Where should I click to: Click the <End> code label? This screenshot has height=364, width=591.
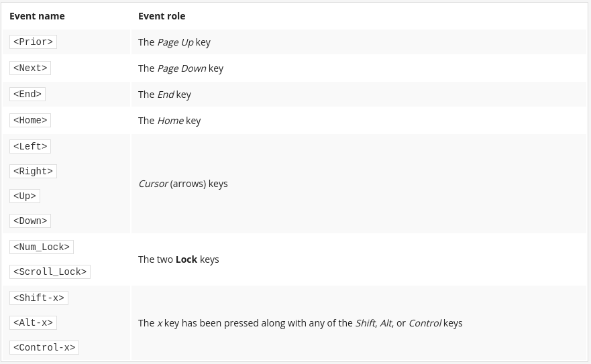(28, 95)
